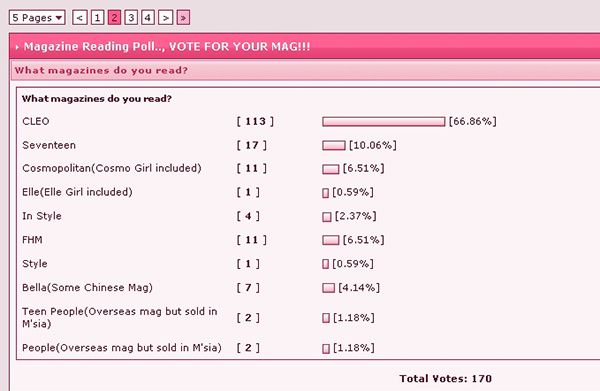Open page 1 of the thread

click(x=97, y=18)
